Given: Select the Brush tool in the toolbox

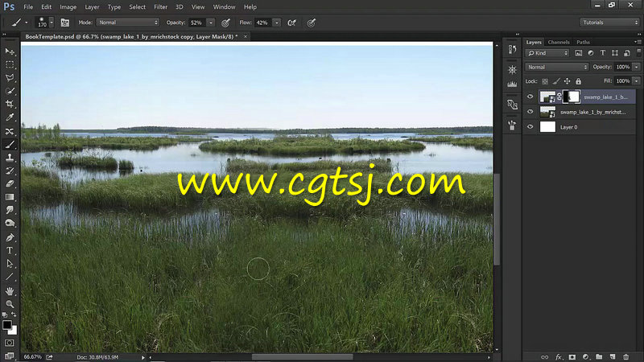Looking at the screenshot, I should pos(10,145).
